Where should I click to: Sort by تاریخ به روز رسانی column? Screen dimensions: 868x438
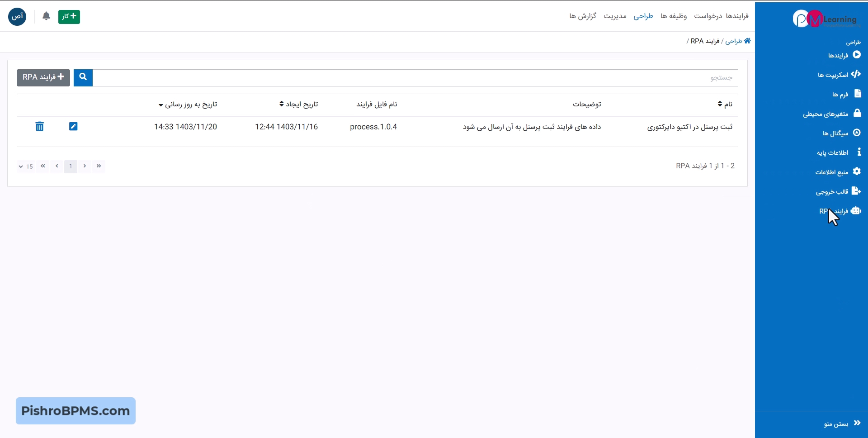click(188, 105)
